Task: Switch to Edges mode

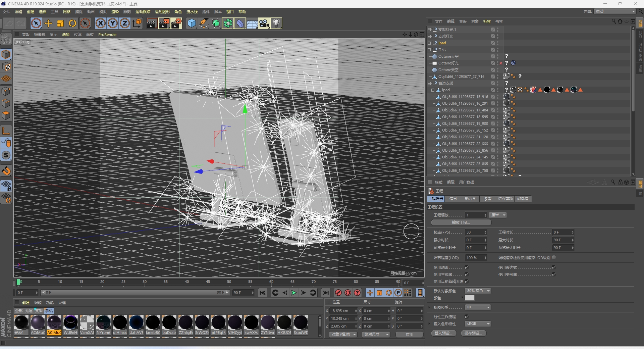Action: point(6,103)
